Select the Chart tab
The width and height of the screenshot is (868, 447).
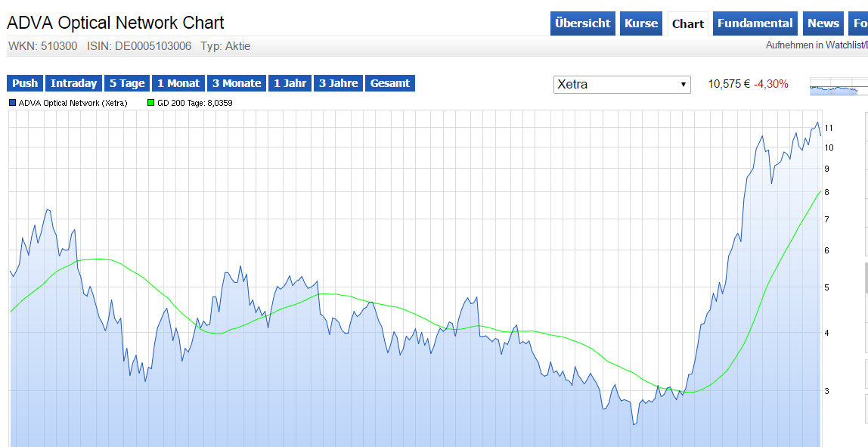point(687,23)
